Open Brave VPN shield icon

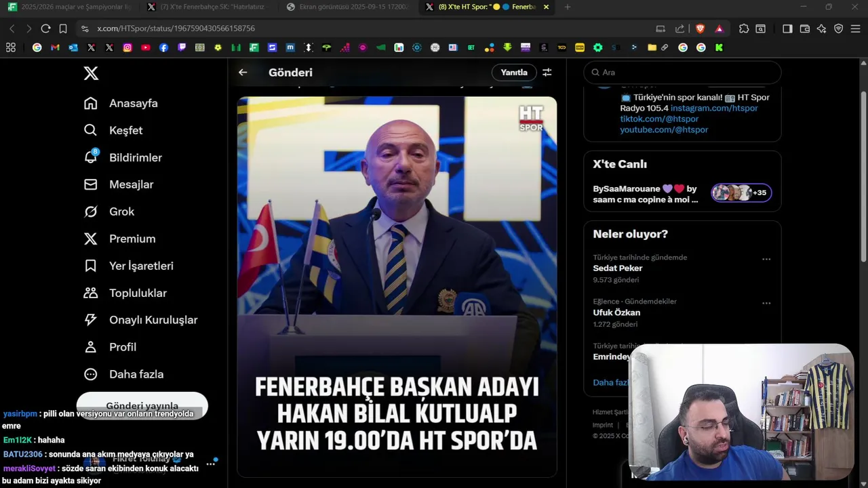coord(839,28)
